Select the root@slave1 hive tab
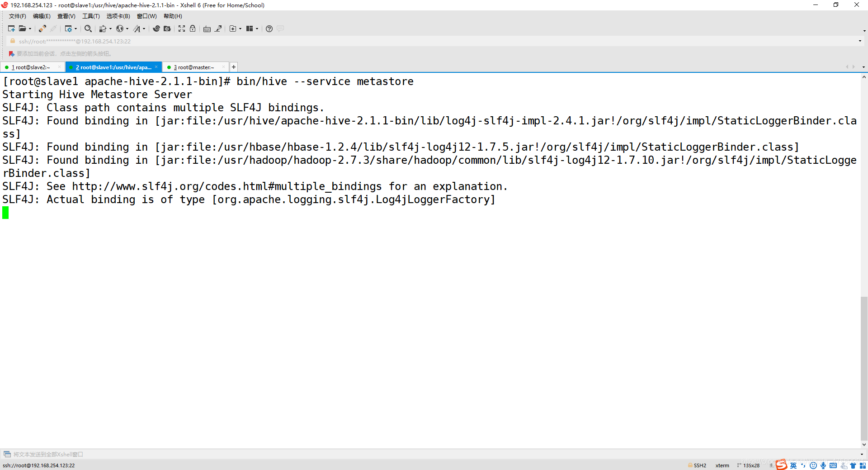This screenshot has height=470, width=868. [113, 67]
